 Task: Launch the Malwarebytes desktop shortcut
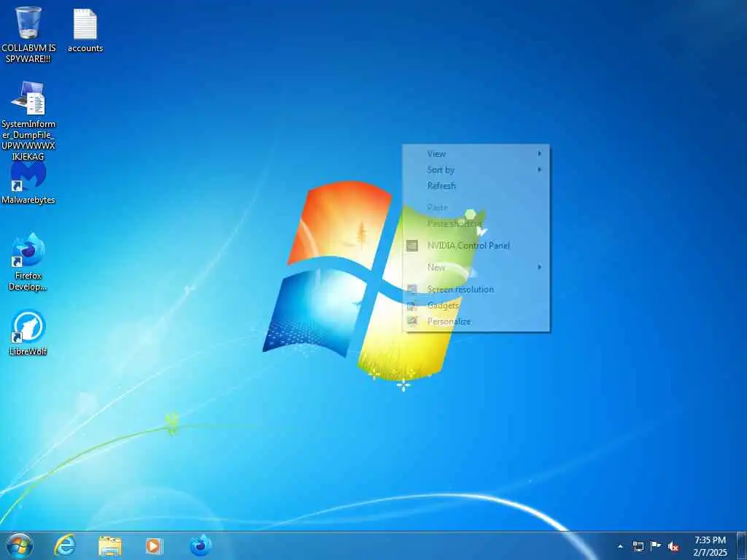point(28,183)
